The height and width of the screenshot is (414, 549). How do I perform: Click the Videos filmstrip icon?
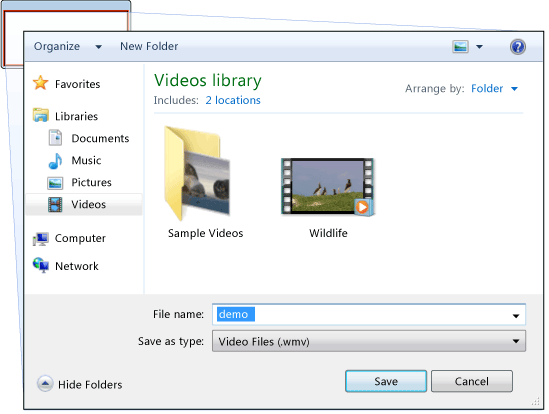pyautogui.click(x=55, y=205)
